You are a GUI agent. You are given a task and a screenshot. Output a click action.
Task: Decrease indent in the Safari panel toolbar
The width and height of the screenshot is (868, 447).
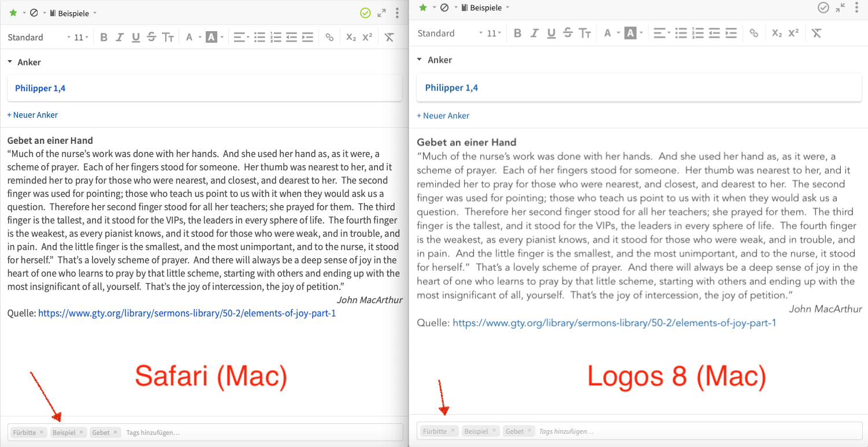[x=291, y=38]
